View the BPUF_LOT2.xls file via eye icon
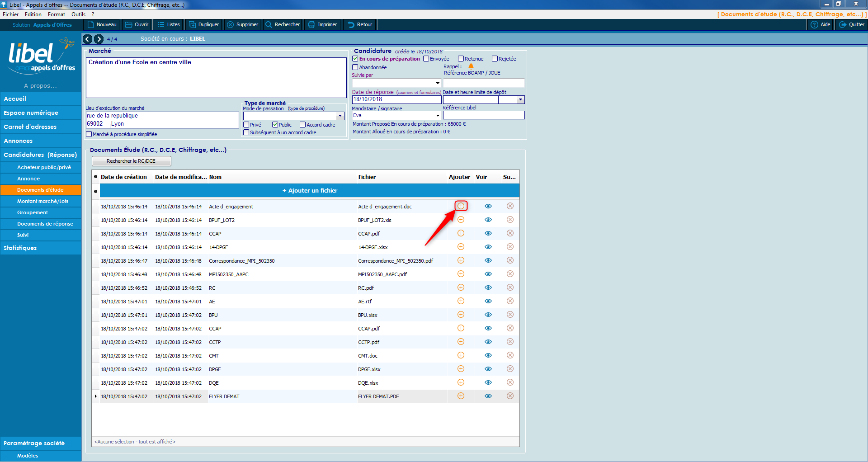This screenshot has width=868, height=462. pos(488,220)
